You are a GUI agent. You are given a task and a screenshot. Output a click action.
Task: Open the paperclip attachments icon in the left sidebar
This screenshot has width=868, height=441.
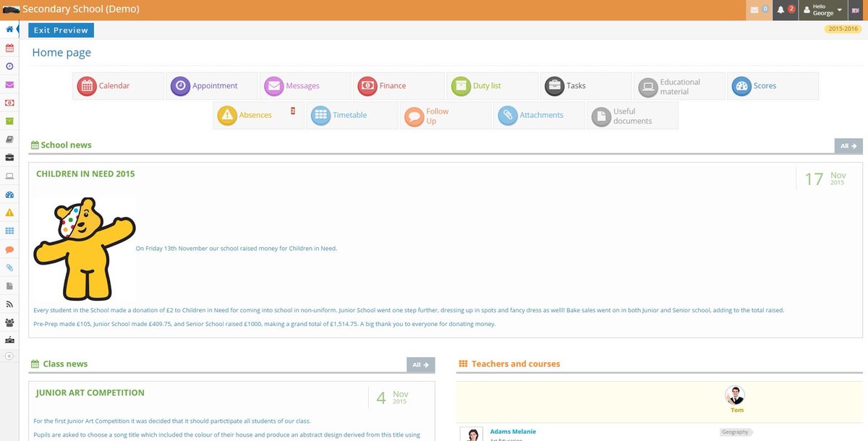pyautogui.click(x=9, y=268)
